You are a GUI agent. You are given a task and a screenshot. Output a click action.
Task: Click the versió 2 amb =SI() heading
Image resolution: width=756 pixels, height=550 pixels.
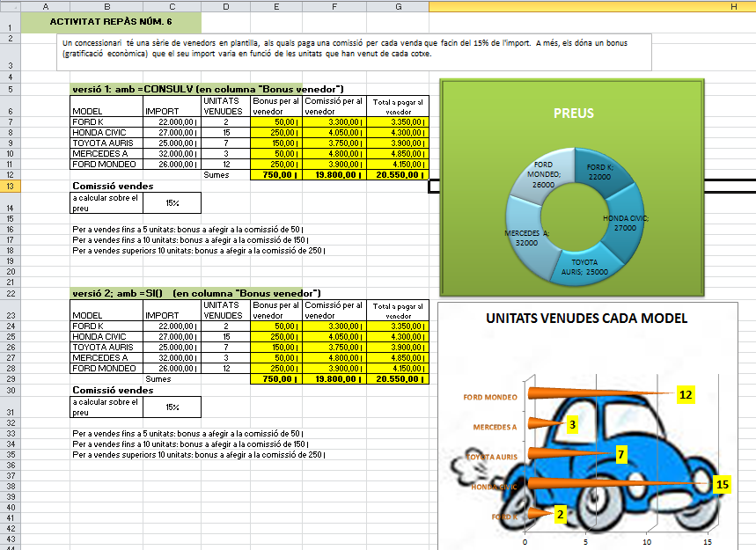(x=195, y=292)
